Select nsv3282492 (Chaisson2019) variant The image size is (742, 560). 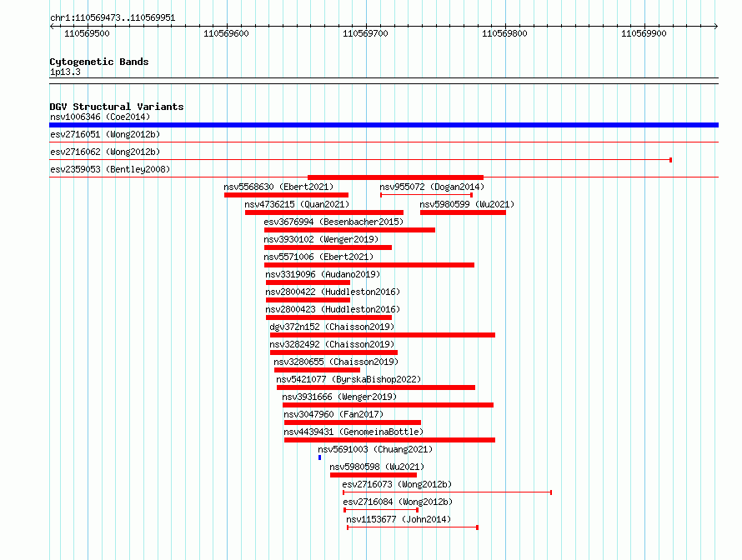pos(332,344)
